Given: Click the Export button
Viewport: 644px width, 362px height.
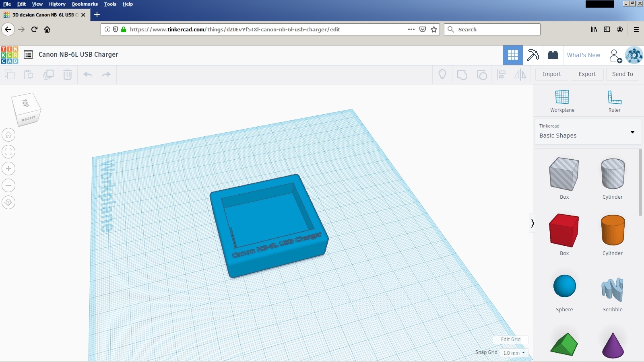Looking at the screenshot, I should (x=587, y=74).
